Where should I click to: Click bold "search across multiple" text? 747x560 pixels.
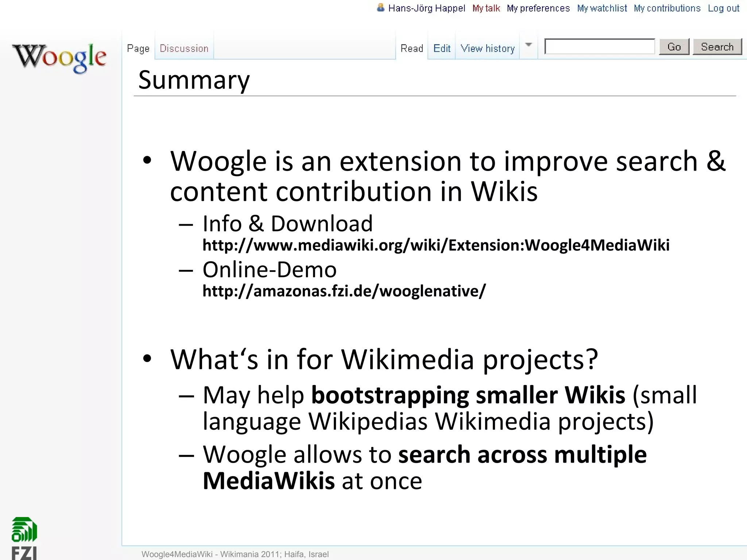click(522, 455)
